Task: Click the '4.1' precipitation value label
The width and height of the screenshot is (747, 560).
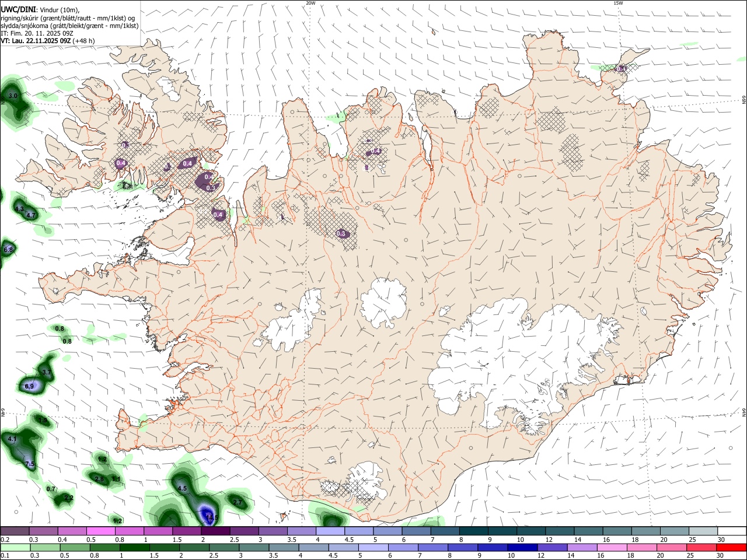Action: tap(13, 439)
